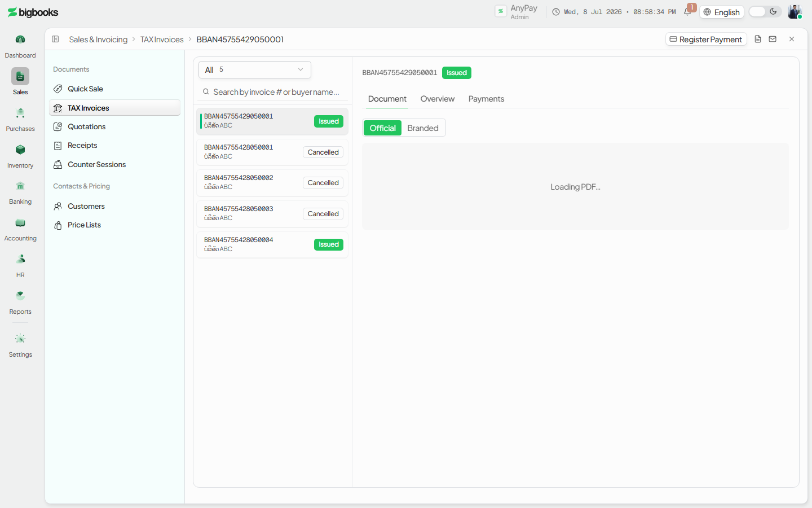Click the email envelope icon in header
This screenshot has height=508, width=812.
click(773, 39)
